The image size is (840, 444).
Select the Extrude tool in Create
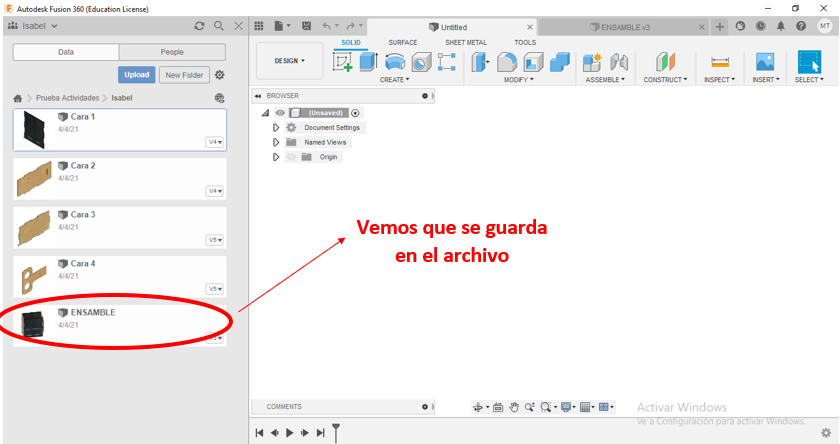tap(368, 62)
